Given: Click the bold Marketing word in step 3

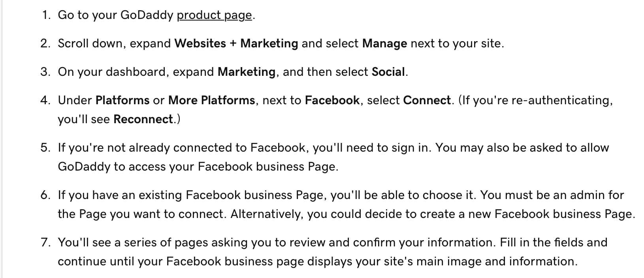Looking at the screenshot, I should click(247, 72).
